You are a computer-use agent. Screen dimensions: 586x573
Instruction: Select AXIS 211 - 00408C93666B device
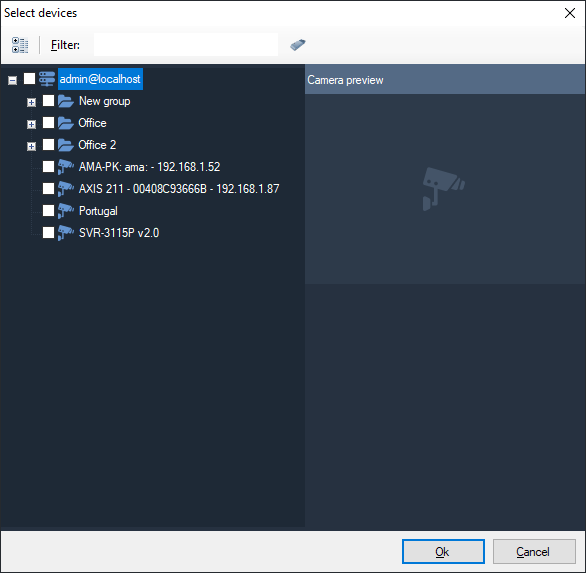(x=179, y=189)
